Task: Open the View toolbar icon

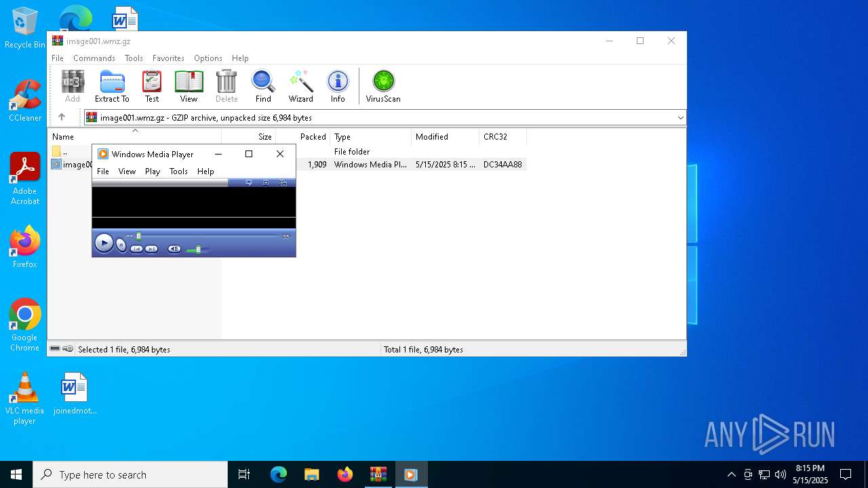Action: 189,86
